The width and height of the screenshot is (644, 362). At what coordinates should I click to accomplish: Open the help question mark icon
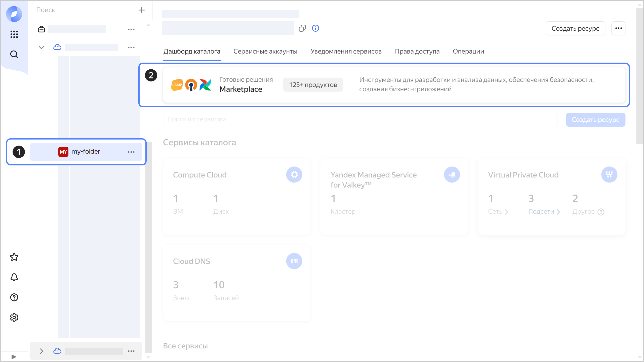pyautogui.click(x=14, y=297)
